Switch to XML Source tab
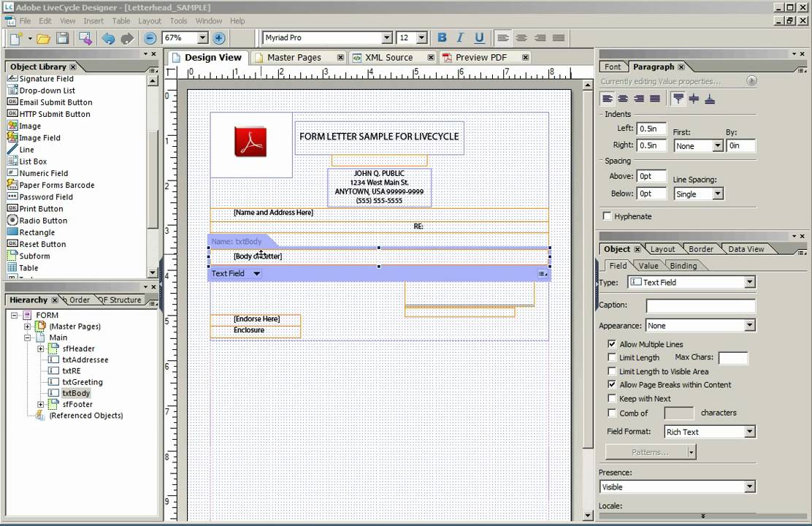The height and width of the screenshot is (526, 812). [x=389, y=58]
